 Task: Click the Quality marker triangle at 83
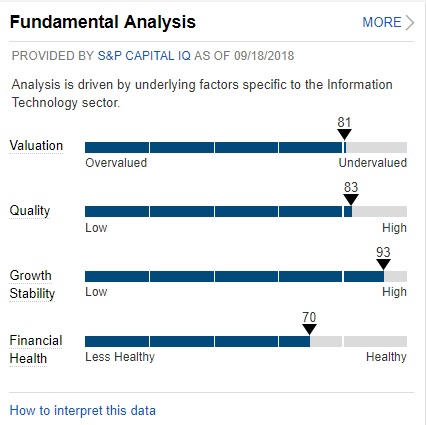351,199
